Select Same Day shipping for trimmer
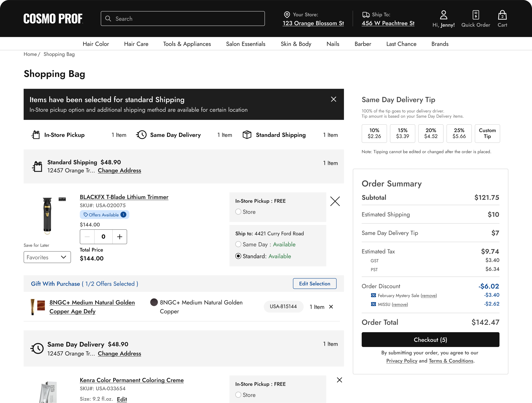Image resolution: width=532 pixels, height=403 pixels. [x=238, y=244]
